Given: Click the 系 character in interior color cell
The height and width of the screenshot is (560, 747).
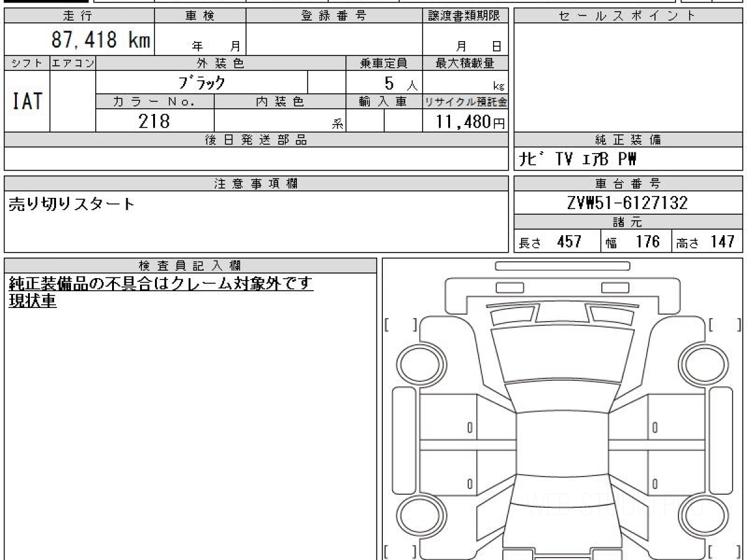Looking at the screenshot, I should (338, 124).
